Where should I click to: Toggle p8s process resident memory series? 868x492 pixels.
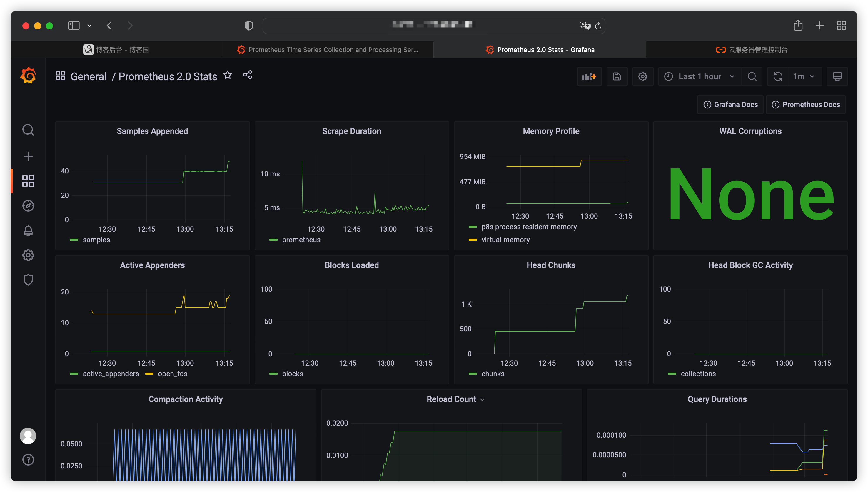point(529,227)
